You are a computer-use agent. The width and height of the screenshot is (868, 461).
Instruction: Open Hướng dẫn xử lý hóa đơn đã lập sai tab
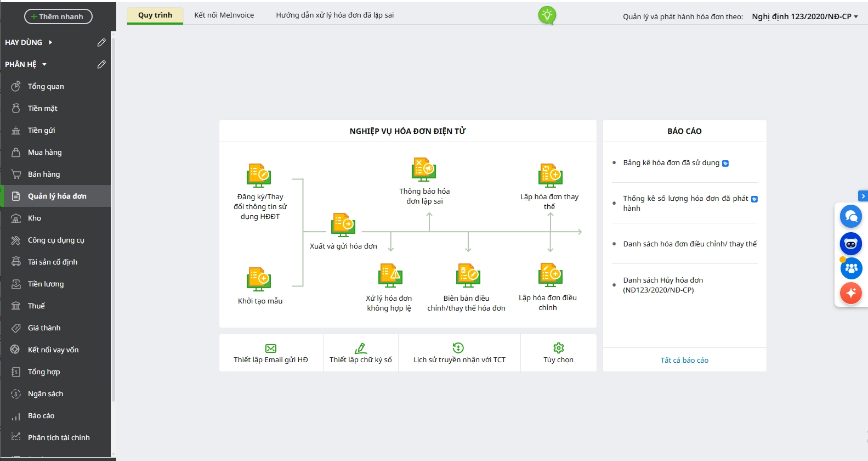coord(334,15)
